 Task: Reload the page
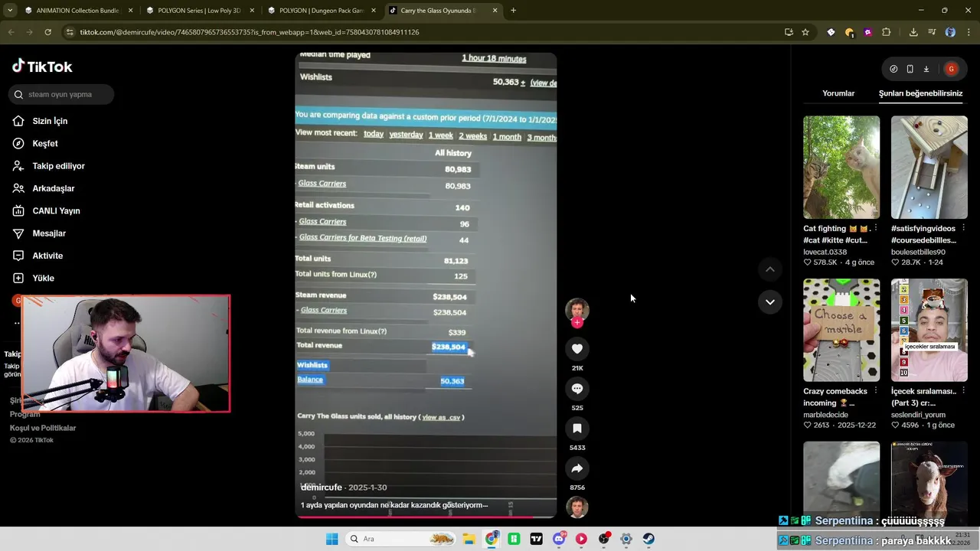pos(47,32)
